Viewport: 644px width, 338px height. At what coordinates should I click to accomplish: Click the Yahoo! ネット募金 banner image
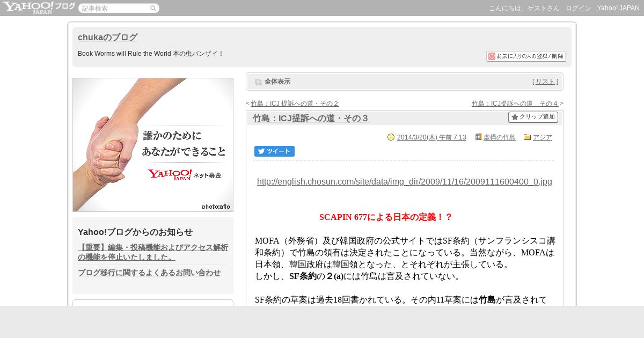click(x=153, y=145)
